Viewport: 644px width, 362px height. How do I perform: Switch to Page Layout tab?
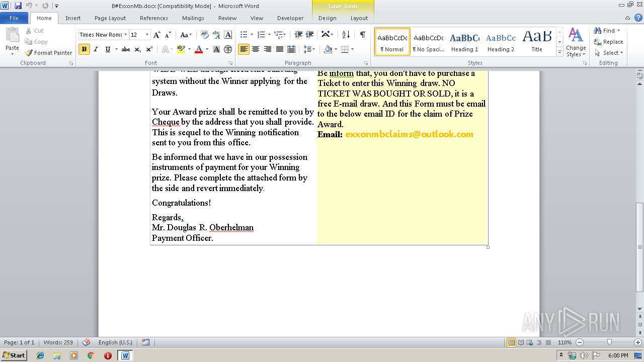pos(110,18)
